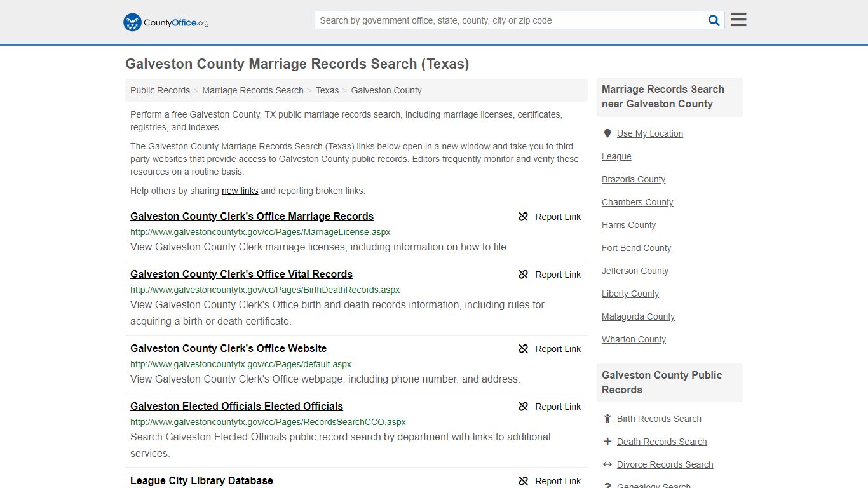Open Brazoria County link
Screen dimensions: 868x488
(634, 179)
